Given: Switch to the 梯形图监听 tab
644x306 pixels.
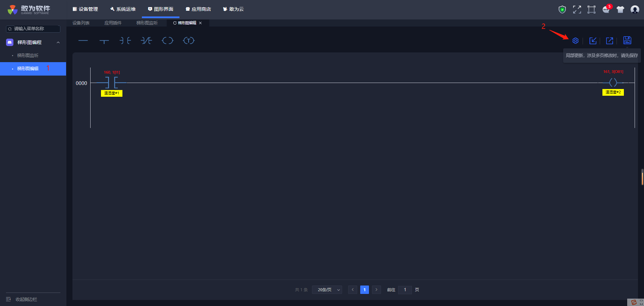Looking at the screenshot, I should (147, 23).
